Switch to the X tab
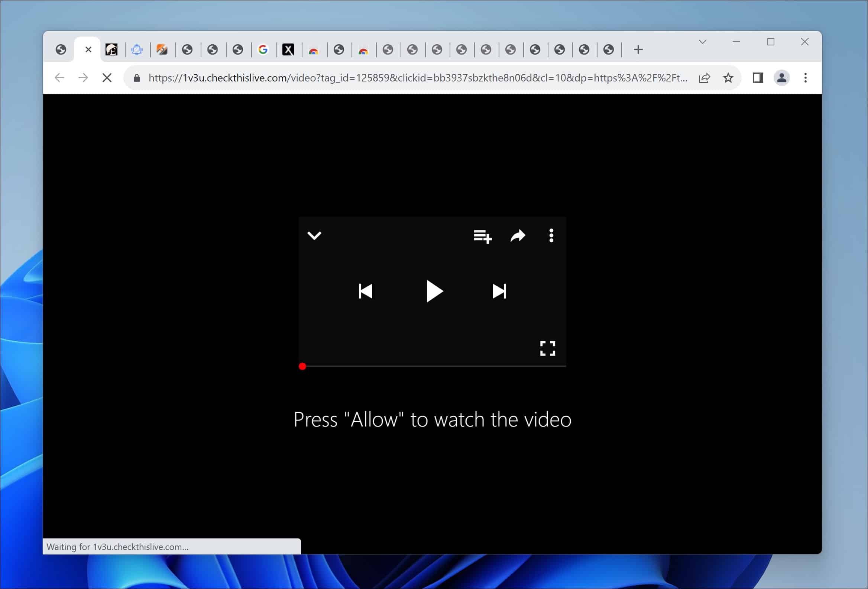Screen dimensions: 868x589 click(288, 49)
